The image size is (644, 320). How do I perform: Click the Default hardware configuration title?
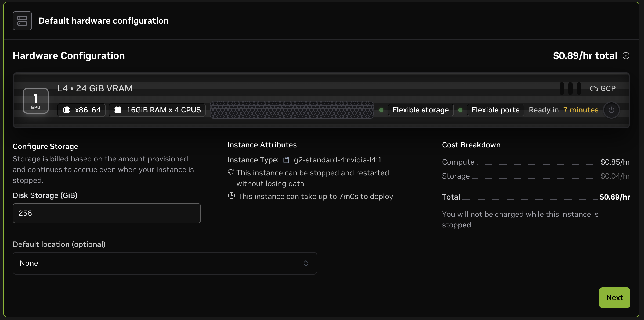[104, 21]
